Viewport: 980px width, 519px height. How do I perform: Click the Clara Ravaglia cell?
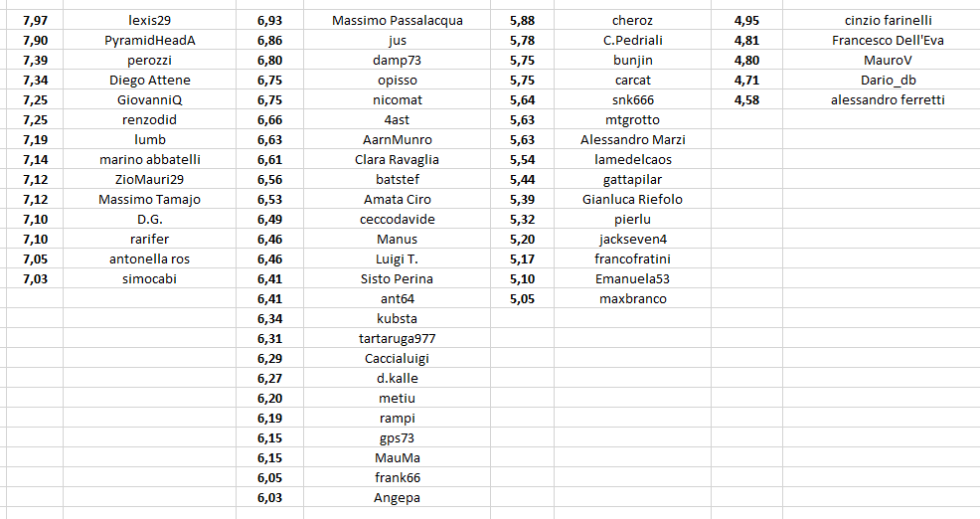[397, 159]
